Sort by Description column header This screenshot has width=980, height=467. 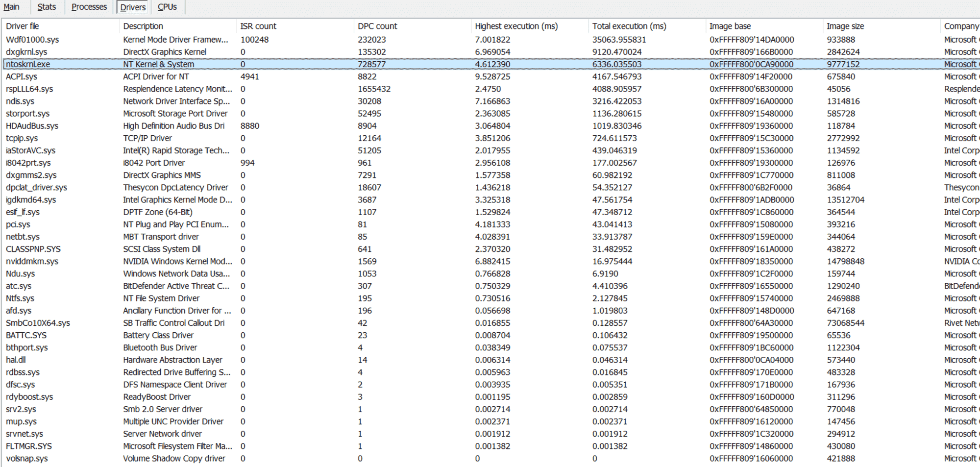(178, 26)
